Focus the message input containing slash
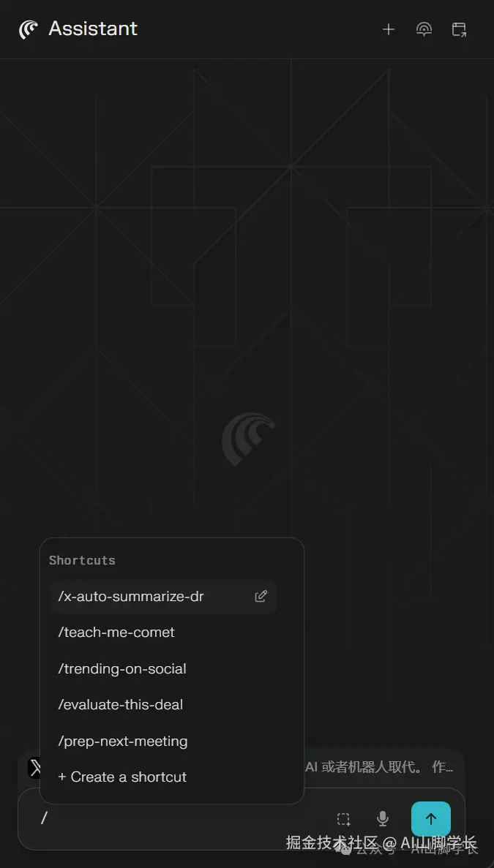 coord(183,819)
